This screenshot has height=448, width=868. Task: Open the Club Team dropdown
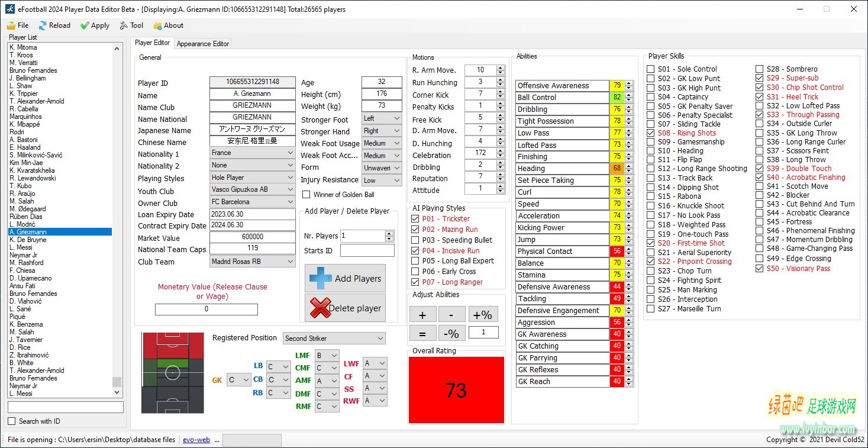click(x=253, y=262)
